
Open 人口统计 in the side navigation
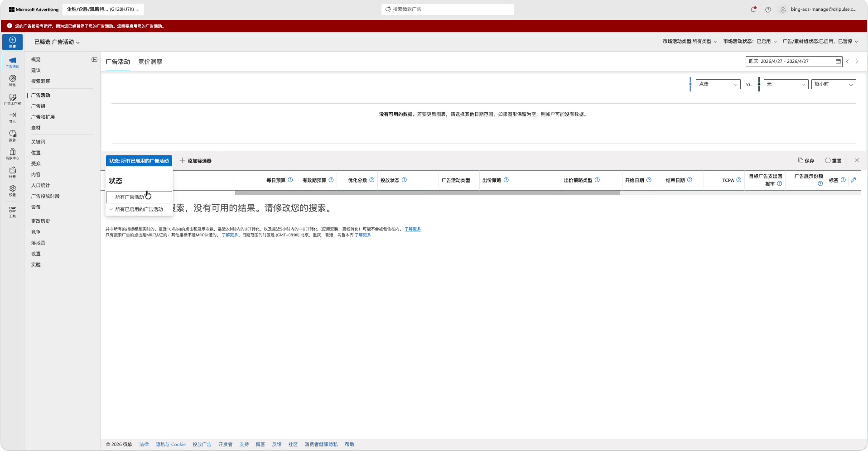(41, 185)
